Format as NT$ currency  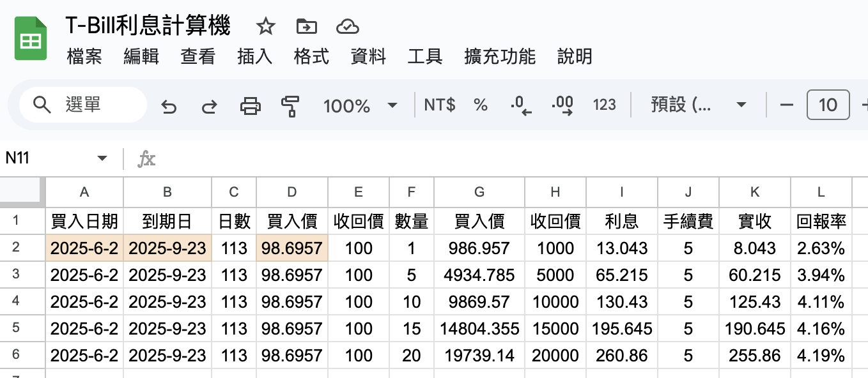(x=440, y=105)
